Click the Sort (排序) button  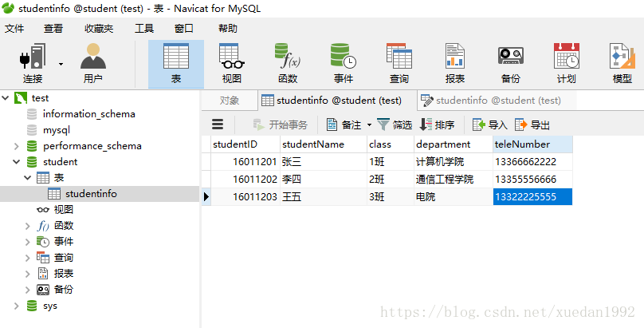(x=437, y=124)
